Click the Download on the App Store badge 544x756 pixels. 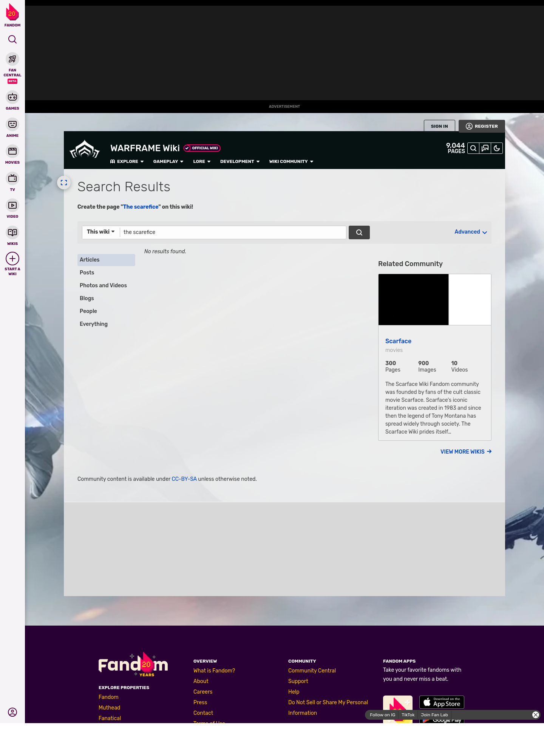pyautogui.click(x=442, y=702)
